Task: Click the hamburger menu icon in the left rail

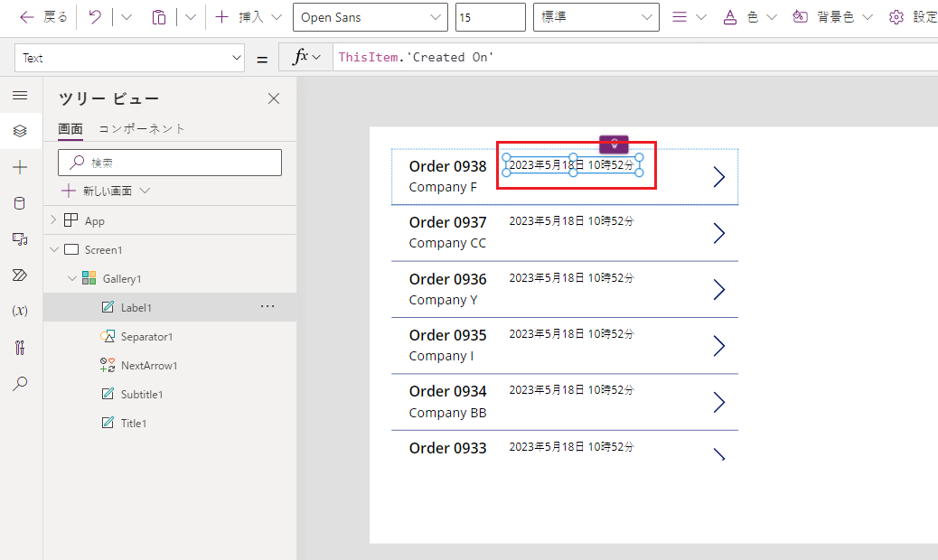Action: coord(20,95)
